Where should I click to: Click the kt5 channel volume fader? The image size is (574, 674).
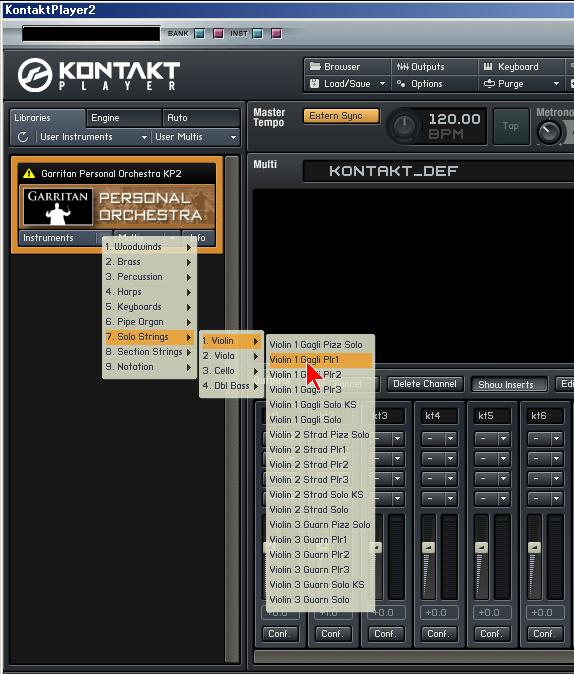[481, 548]
